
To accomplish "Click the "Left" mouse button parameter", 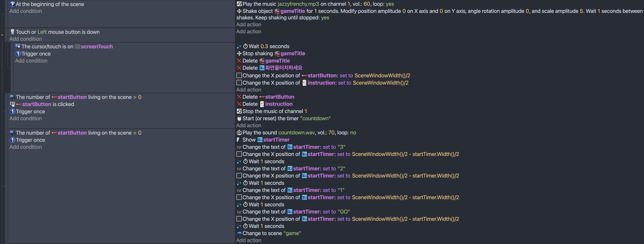I will click(x=42, y=32).
